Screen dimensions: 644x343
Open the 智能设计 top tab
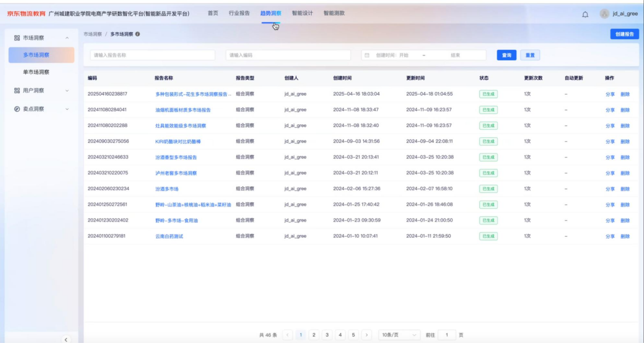pyautogui.click(x=303, y=13)
